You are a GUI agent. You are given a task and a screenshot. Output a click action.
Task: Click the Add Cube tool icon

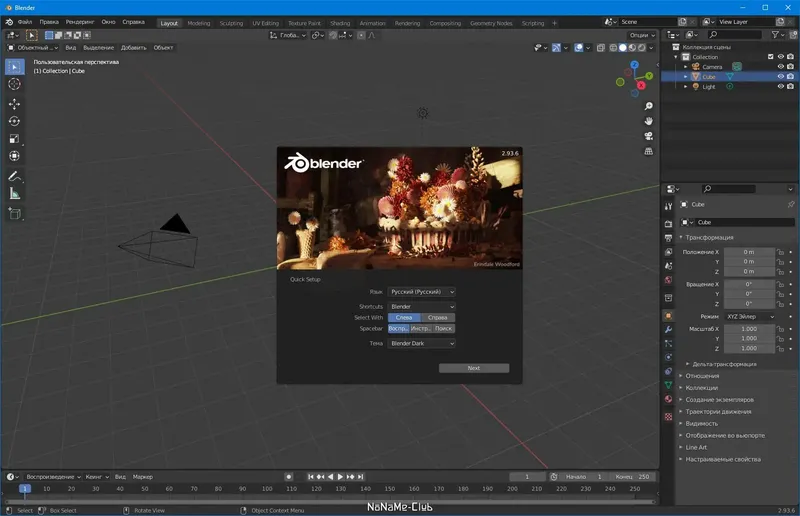point(15,213)
